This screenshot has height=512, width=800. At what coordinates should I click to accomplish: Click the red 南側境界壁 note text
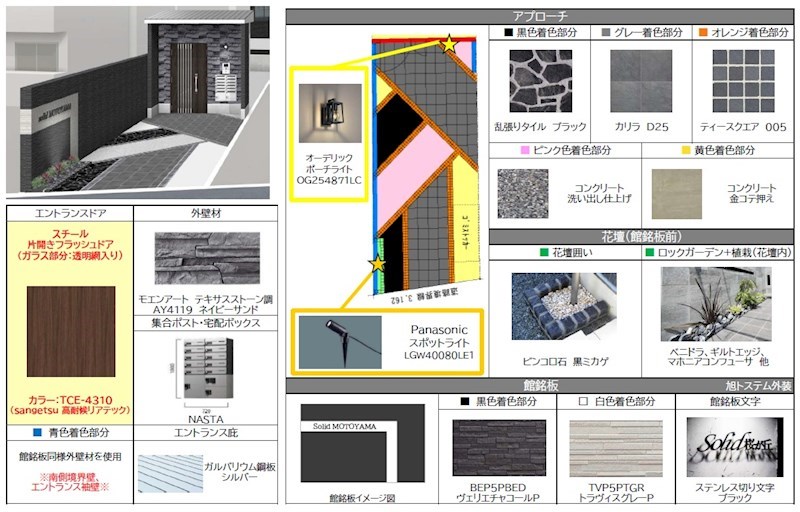click(x=69, y=483)
